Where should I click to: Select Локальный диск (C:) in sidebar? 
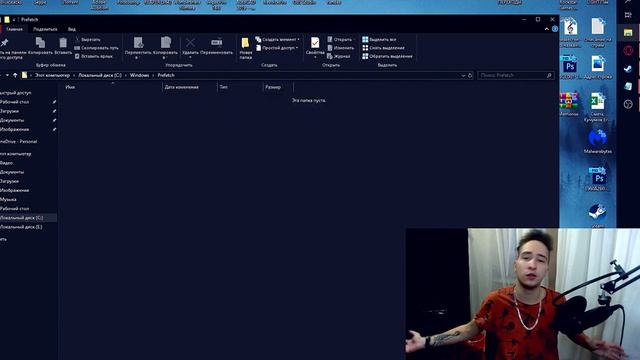(x=28, y=218)
